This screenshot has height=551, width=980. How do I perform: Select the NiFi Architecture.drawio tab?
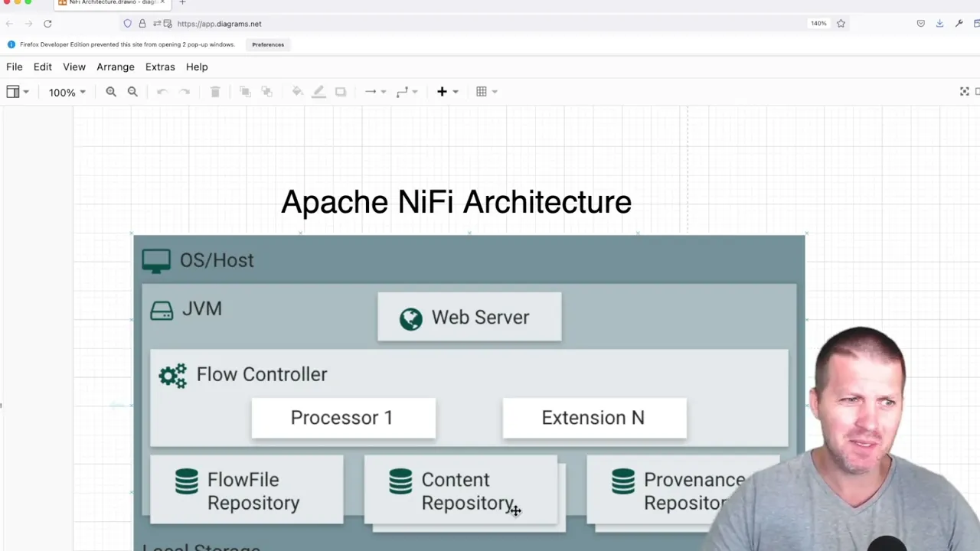click(111, 3)
